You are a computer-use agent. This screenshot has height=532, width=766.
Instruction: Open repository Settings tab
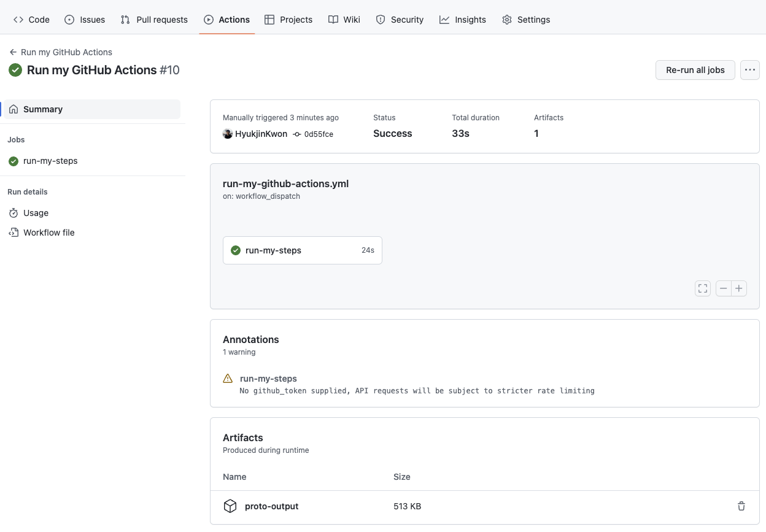click(x=526, y=20)
